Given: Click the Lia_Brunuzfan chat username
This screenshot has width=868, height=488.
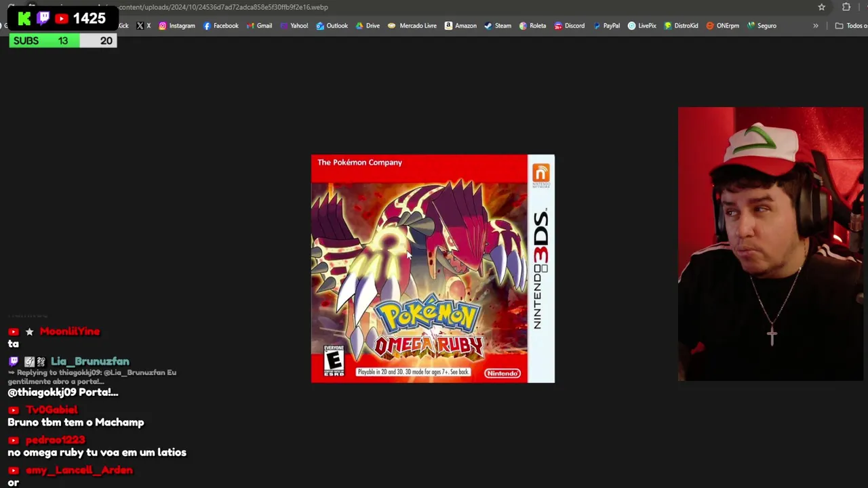Looking at the screenshot, I should click(x=90, y=361).
